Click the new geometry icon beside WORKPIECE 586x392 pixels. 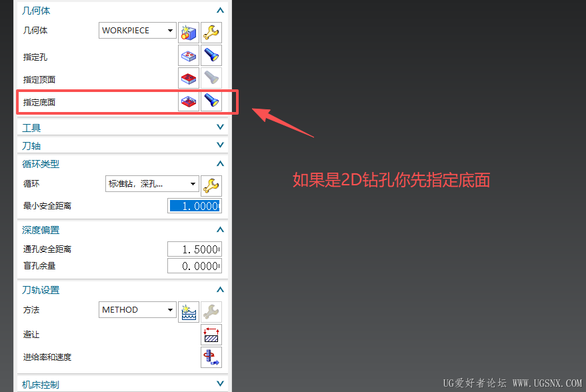(x=189, y=33)
